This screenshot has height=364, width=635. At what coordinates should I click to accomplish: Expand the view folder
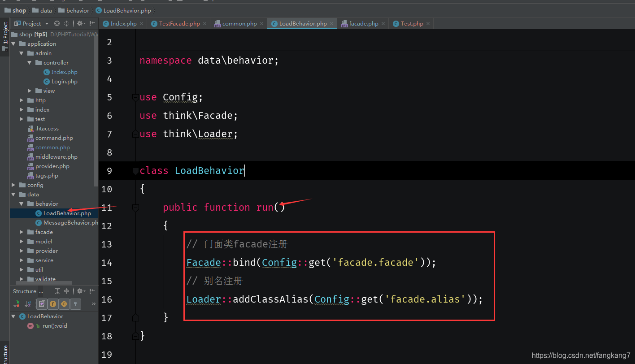pyautogui.click(x=30, y=91)
